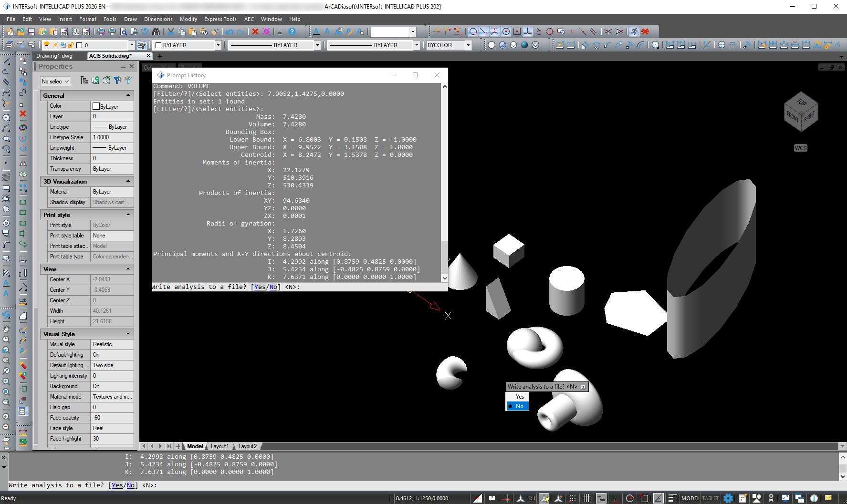Click the Spell Check ABC icon
Viewport: 847px width, 504px height.
145,31
